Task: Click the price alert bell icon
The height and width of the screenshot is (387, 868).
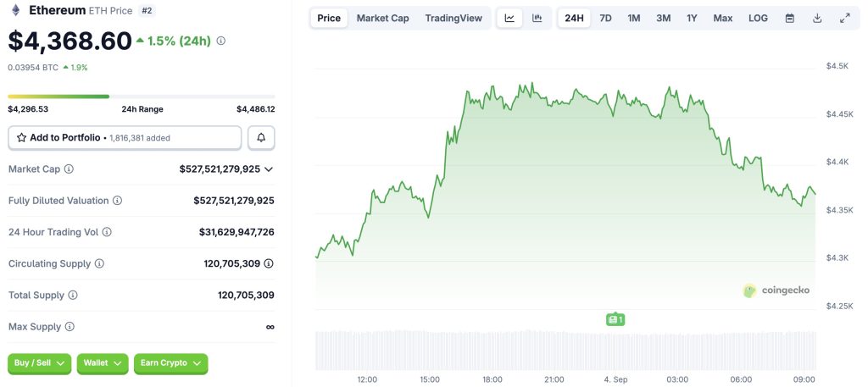Action: [x=261, y=137]
